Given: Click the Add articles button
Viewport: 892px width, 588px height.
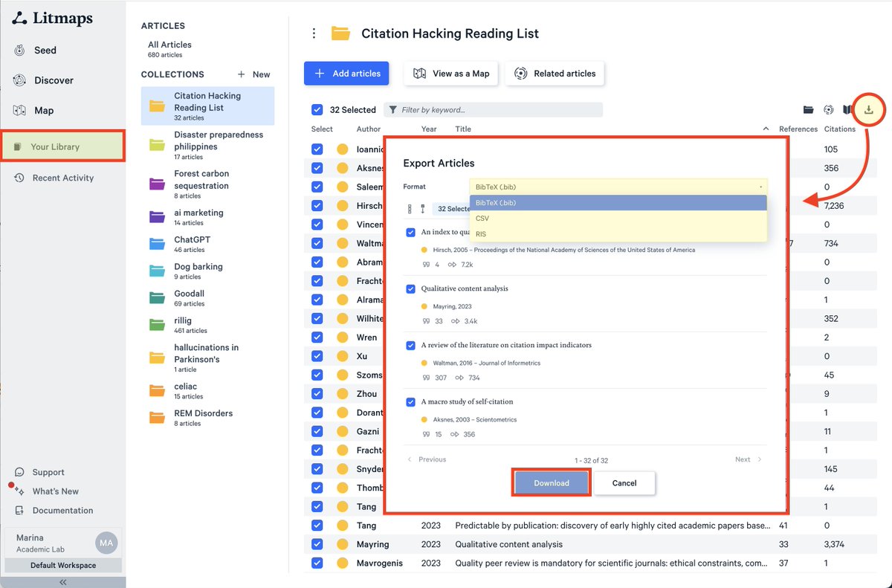Looking at the screenshot, I should point(346,74).
